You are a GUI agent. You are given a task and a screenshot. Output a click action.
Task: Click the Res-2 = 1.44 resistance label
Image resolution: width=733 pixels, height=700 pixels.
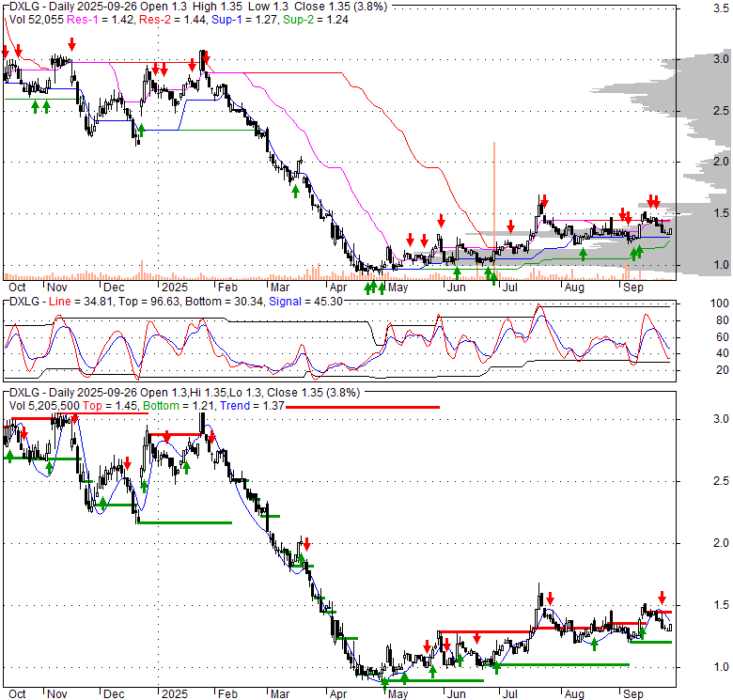173,20
